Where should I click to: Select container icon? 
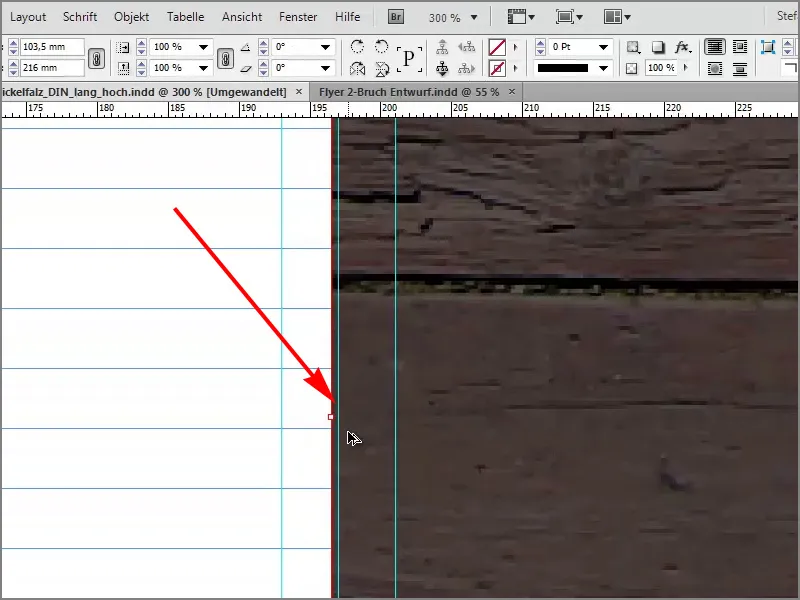coord(442,47)
